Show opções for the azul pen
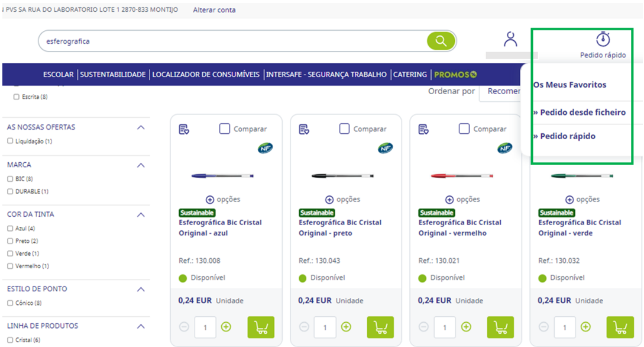The image size is (644, 347). click(223, 200)
